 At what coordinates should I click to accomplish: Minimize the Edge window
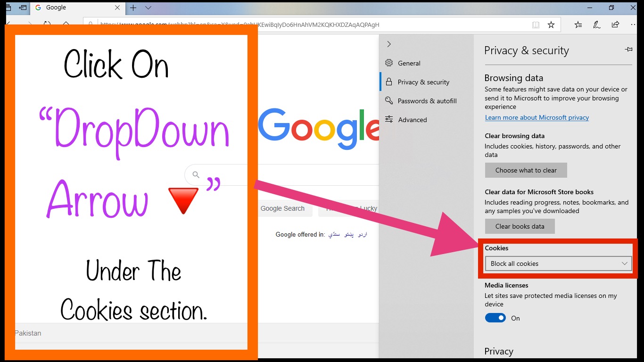click(x=590, y=8)
